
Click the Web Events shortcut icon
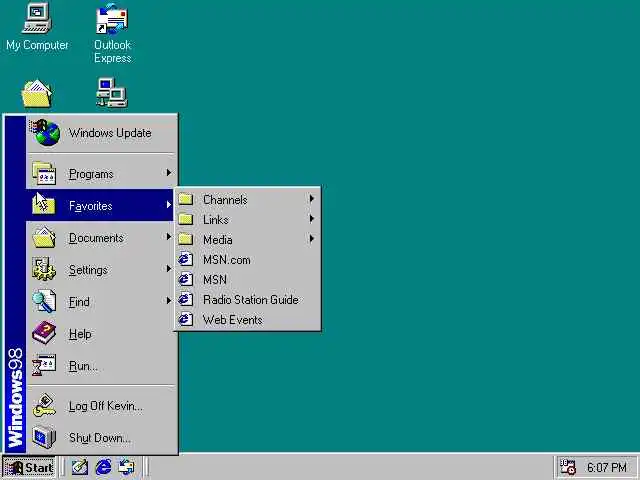[186, 319]
